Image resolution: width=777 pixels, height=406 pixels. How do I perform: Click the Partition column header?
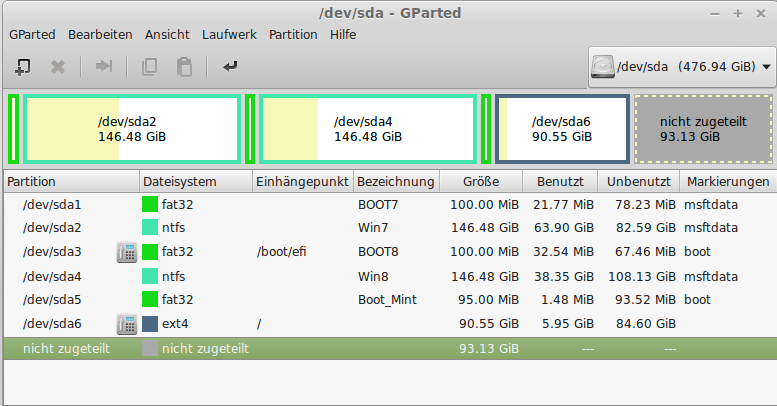point(71,181)
